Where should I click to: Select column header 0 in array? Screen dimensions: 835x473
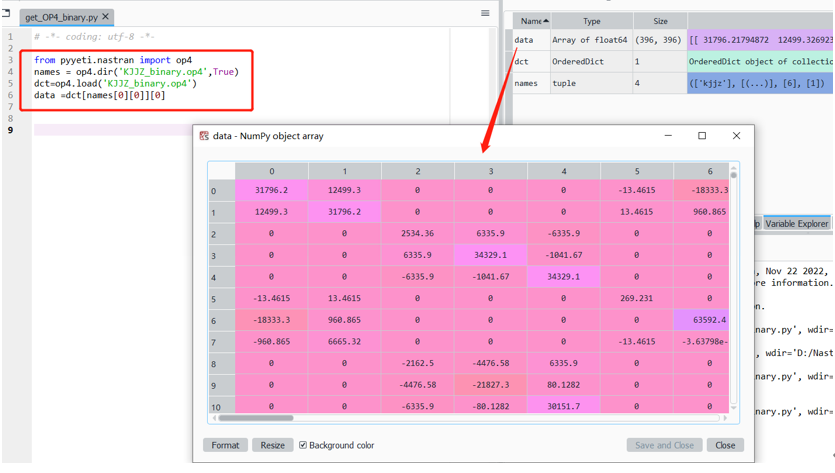tap(272, 172)
